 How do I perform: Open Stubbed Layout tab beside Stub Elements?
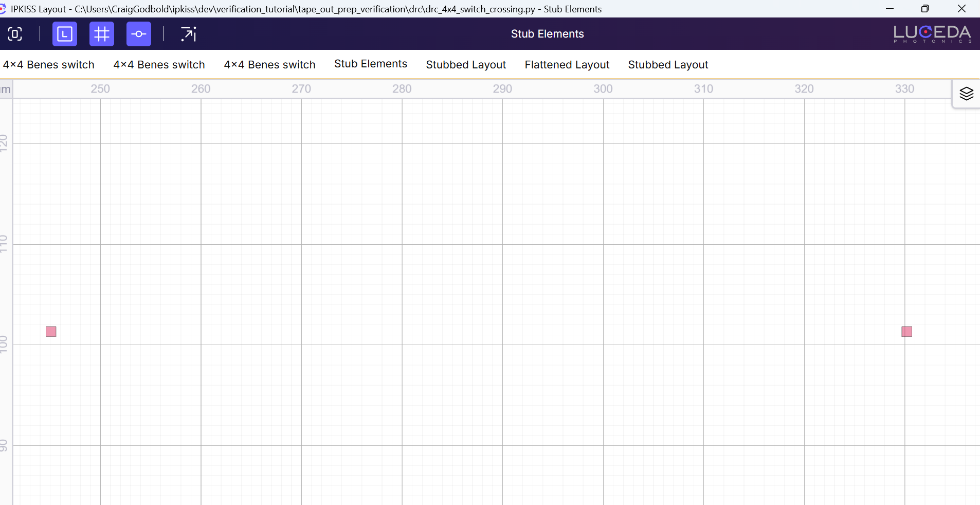(x=466, y=65)
